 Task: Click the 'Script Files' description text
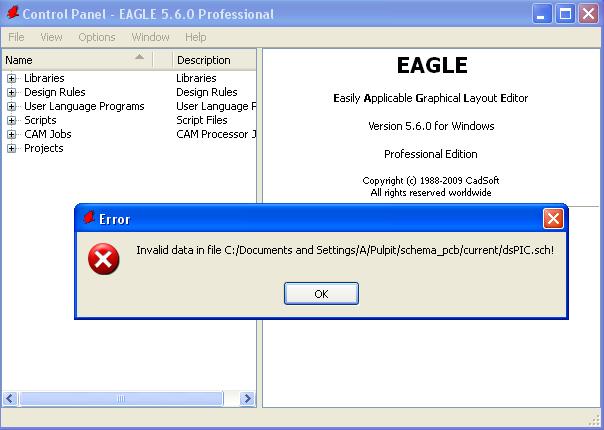202,120
